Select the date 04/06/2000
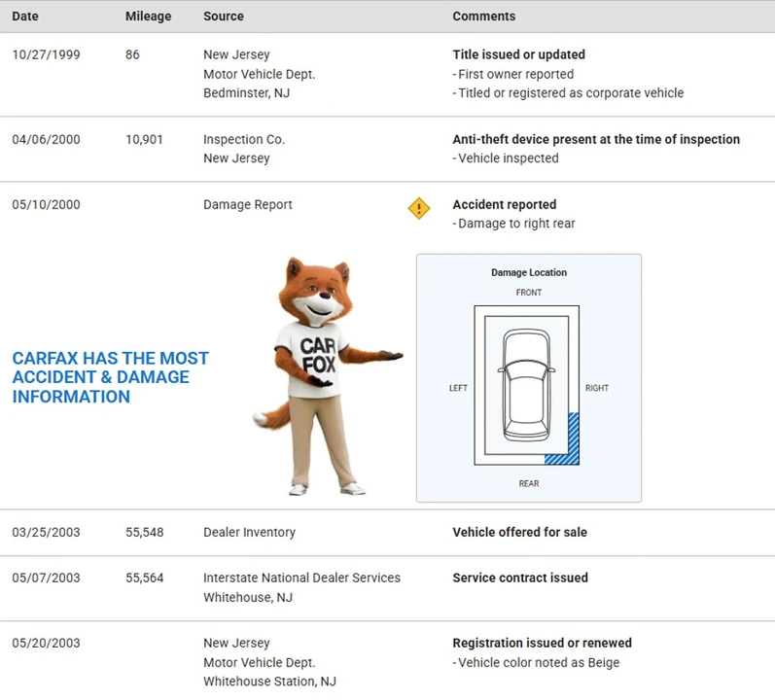 click(x=46, y=139)
